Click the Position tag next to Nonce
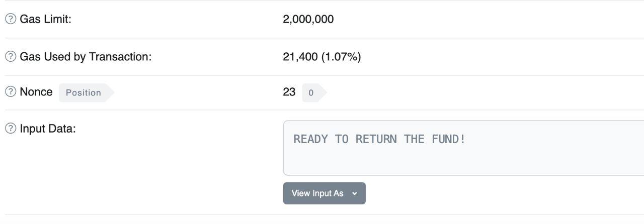644x224 pixels. click(87, 92)
